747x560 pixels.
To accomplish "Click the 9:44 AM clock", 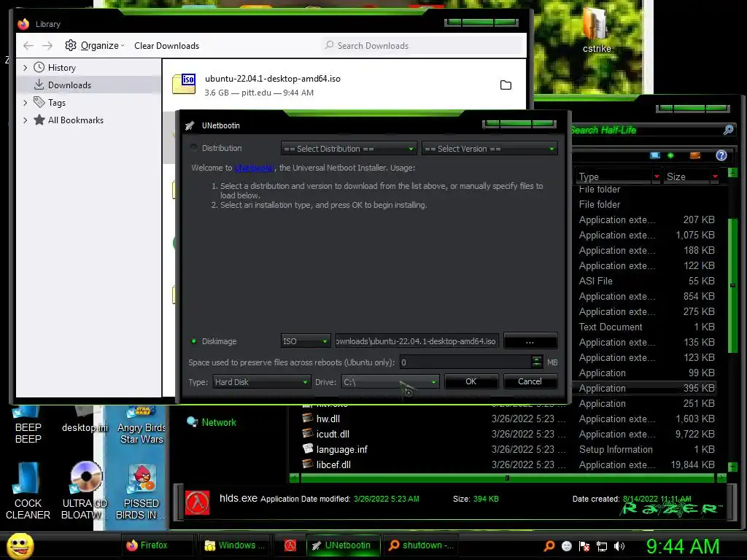I will click(x=683, y=546).
